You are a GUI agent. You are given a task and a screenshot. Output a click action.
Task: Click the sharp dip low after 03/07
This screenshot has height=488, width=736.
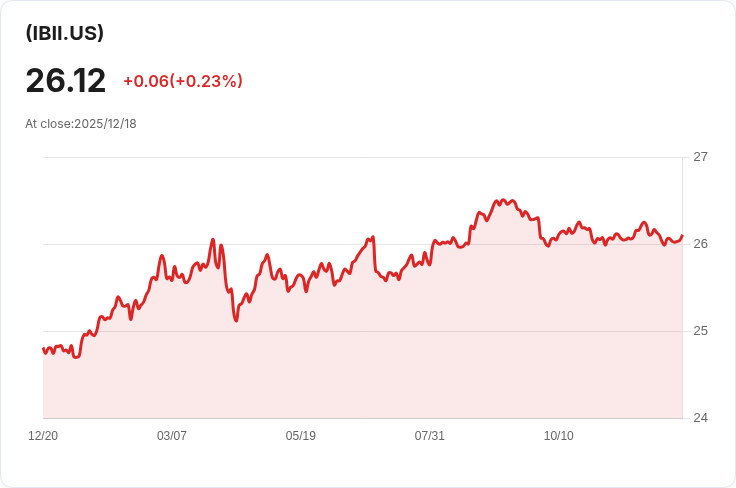[236, 320]
